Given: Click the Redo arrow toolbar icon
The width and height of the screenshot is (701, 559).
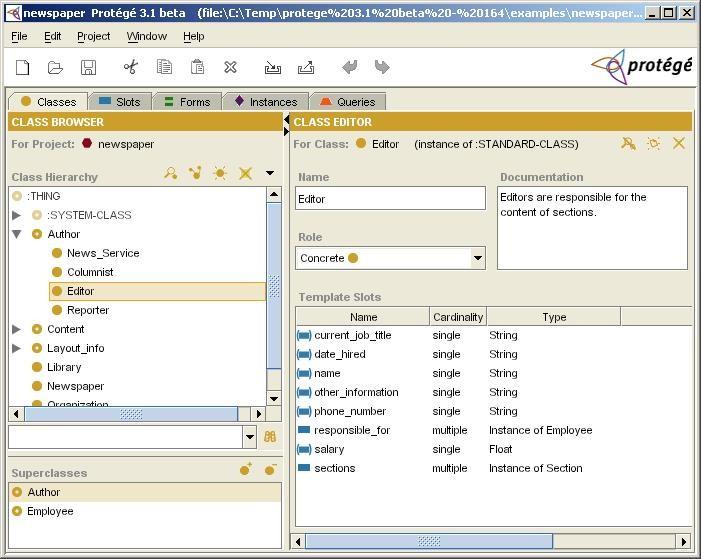Looking at the screenshot, I should coord(382,67).
